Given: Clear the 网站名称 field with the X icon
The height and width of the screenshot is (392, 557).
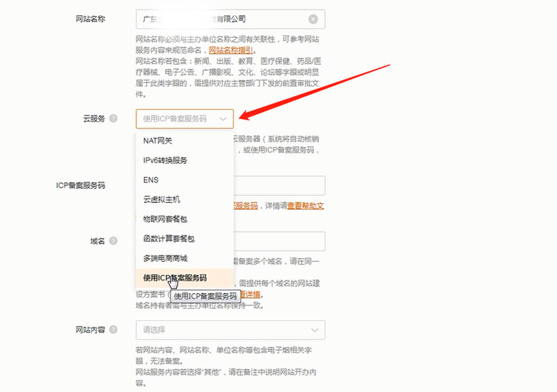Looking at the screenshot, I should [313, 19].
